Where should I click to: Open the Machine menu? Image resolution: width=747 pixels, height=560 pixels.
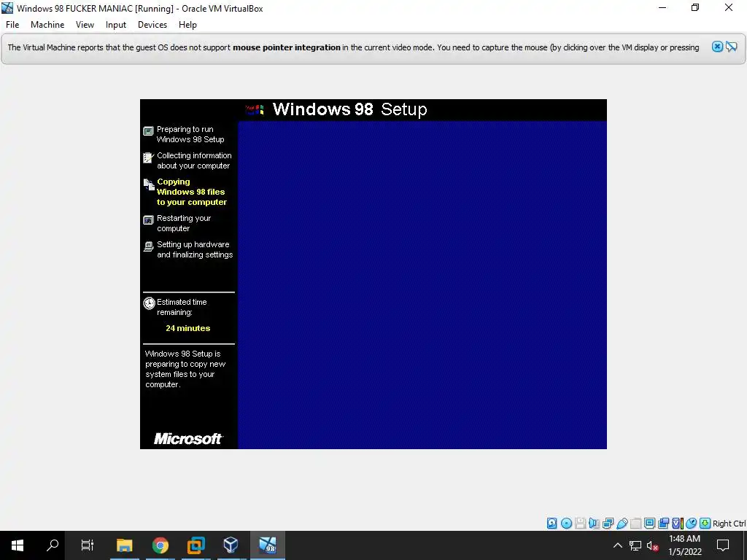coord(47,25)
